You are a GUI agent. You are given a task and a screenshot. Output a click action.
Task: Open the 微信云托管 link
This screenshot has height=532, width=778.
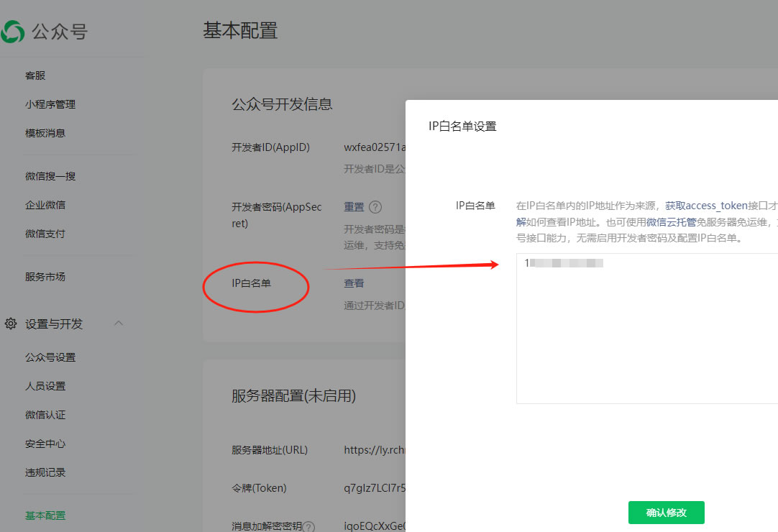tap(672, 222)
